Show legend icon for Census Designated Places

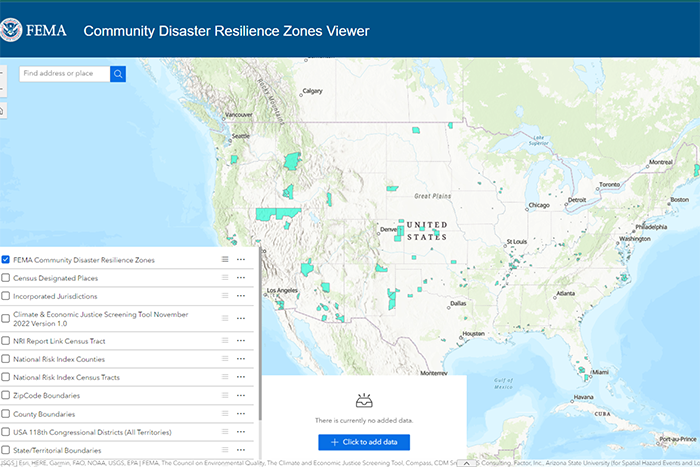point(225,278)
